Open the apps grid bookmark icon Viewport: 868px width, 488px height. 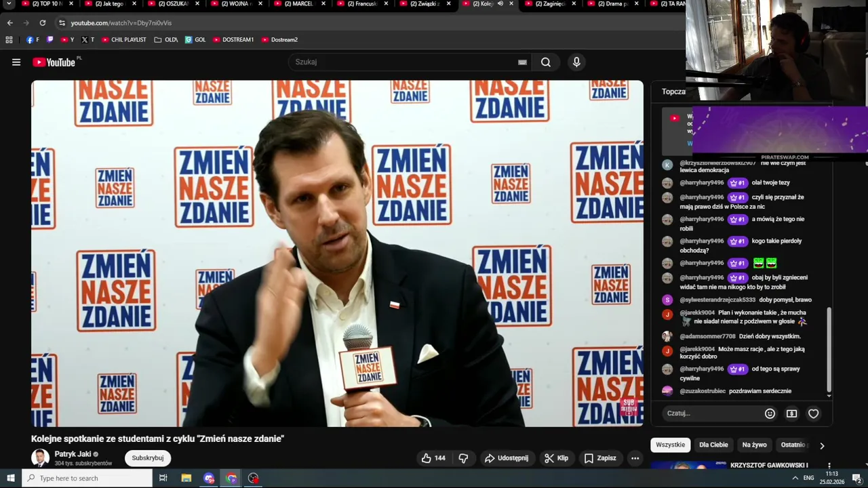click(9, 40)
